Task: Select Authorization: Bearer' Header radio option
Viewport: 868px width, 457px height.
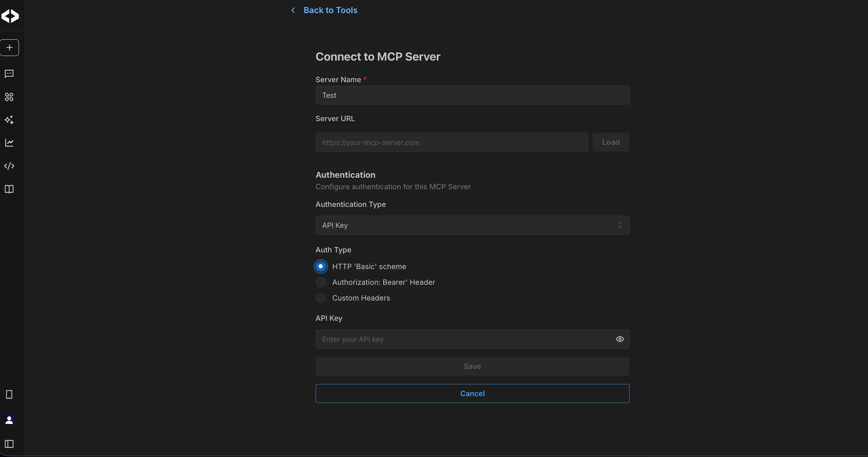Action: pos(321,282)
